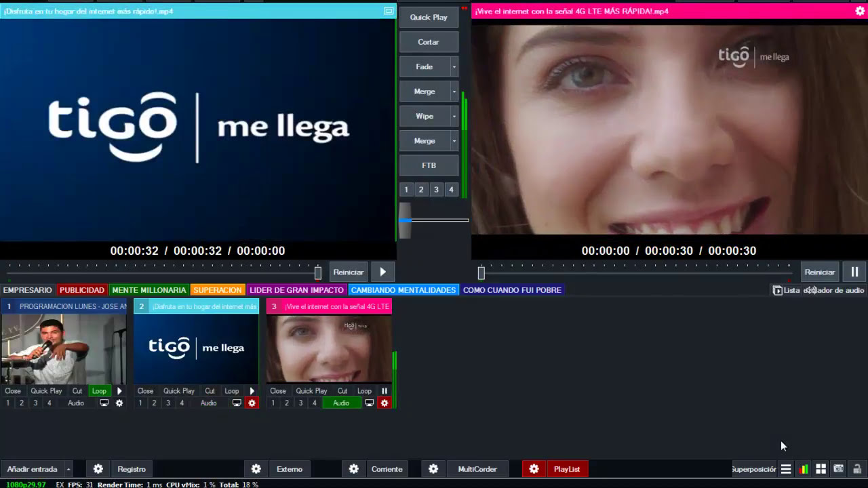Screen dimensions: 868x488
Task: Open gear next to Registro button
Action: (x=98, y=469)
